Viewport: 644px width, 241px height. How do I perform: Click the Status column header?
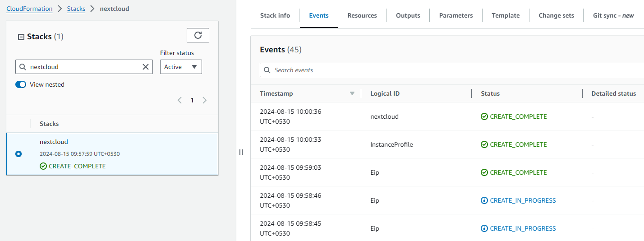[x=490, y=93]
